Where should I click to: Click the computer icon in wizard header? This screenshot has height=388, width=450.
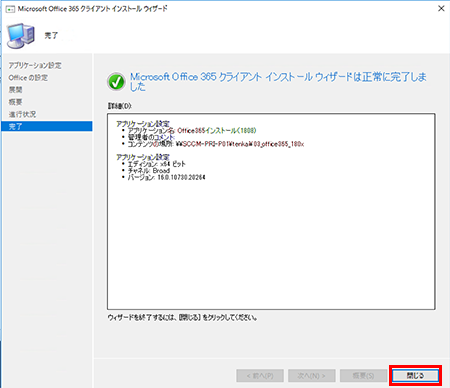tap(21, 35)
